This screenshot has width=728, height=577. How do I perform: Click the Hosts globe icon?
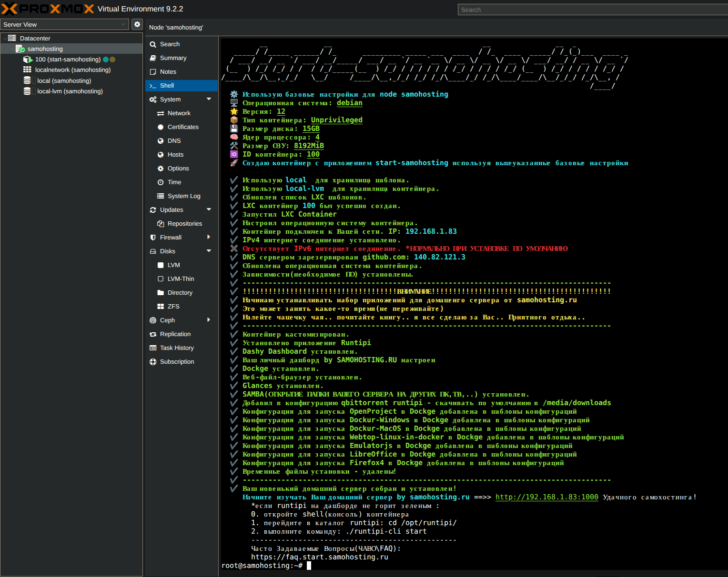click(x=161, y=155)
